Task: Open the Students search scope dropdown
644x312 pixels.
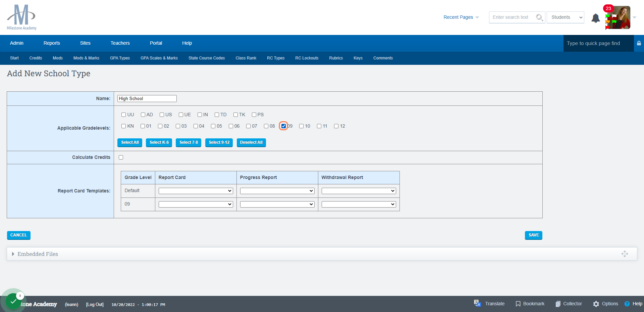Action: point(566,17)
